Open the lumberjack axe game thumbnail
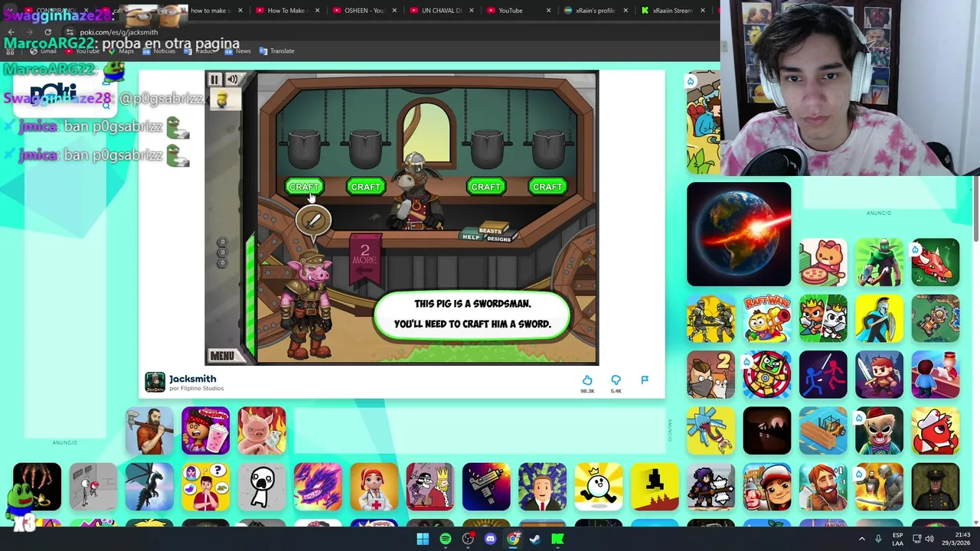This screenshot has height=551, width=980. pyautogui.click(x=149, y=431)
